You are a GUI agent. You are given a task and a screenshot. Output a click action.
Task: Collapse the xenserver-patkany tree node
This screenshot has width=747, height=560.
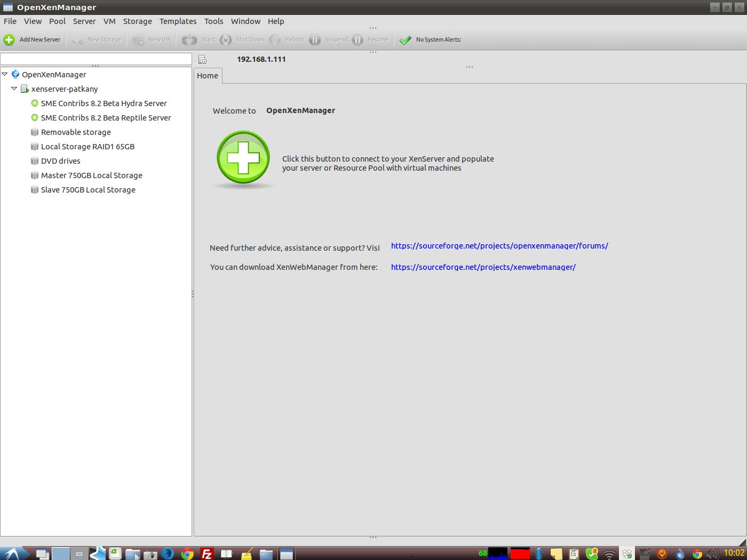tap(14, 89)
